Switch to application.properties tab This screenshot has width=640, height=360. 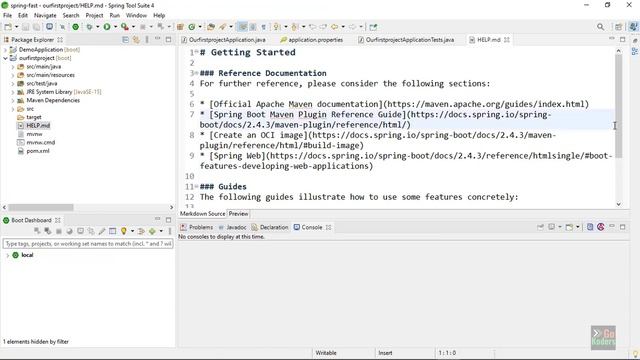(x=311, y=40)
